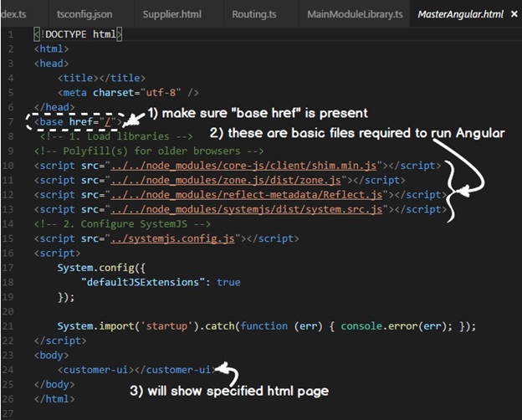Open the Supplier.html tab

tap(171, 15)
